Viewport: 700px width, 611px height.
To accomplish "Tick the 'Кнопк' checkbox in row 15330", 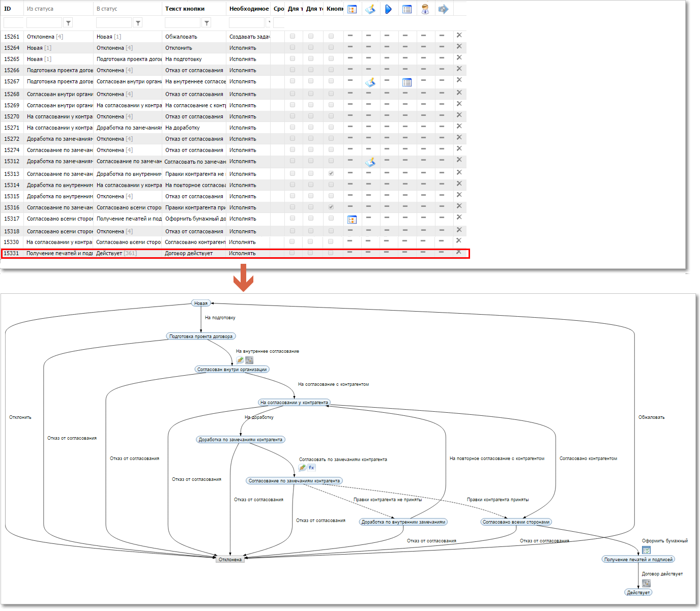I will tap(331, 241).
